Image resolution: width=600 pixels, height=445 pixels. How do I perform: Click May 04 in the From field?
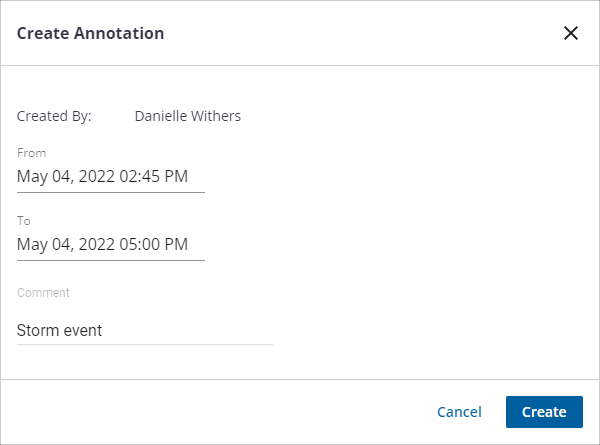[x=42, y=177]
